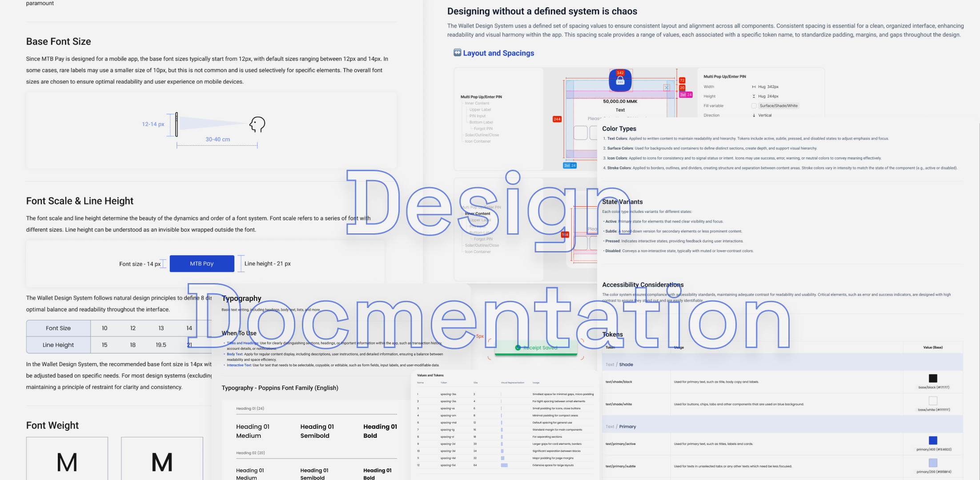Screen dimensions: 980x480
Task: Click the Font Scale & Line Height heading
Action: 80,201
